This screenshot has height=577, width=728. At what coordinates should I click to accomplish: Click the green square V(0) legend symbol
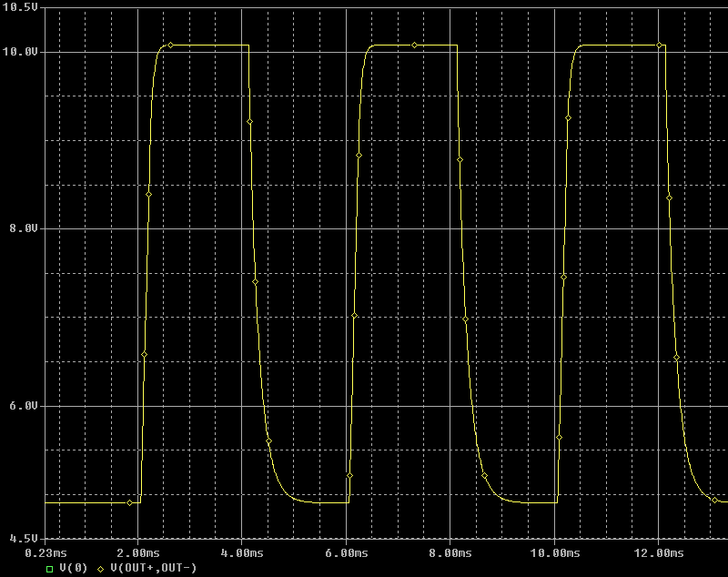click(49, 569)
